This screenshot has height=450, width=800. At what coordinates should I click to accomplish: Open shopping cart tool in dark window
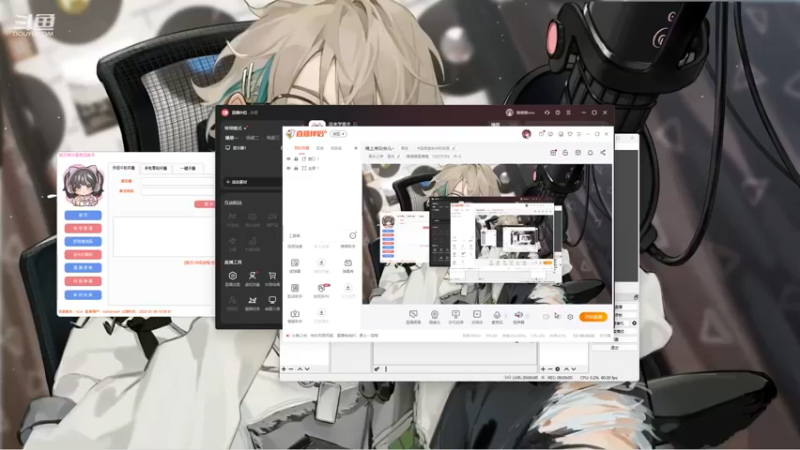click(x=272, y=278)
